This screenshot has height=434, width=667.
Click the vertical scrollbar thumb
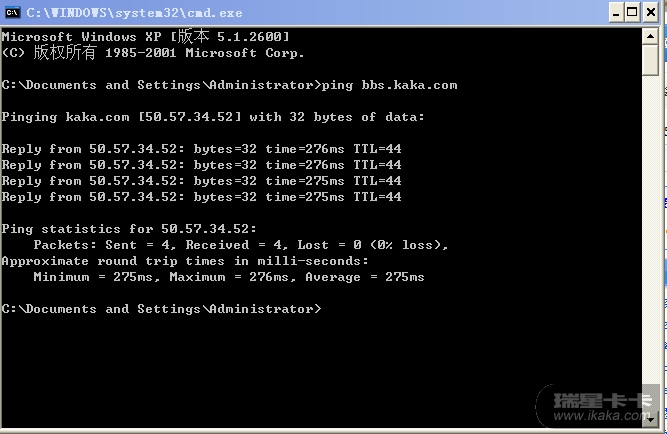tap(650, 60)
